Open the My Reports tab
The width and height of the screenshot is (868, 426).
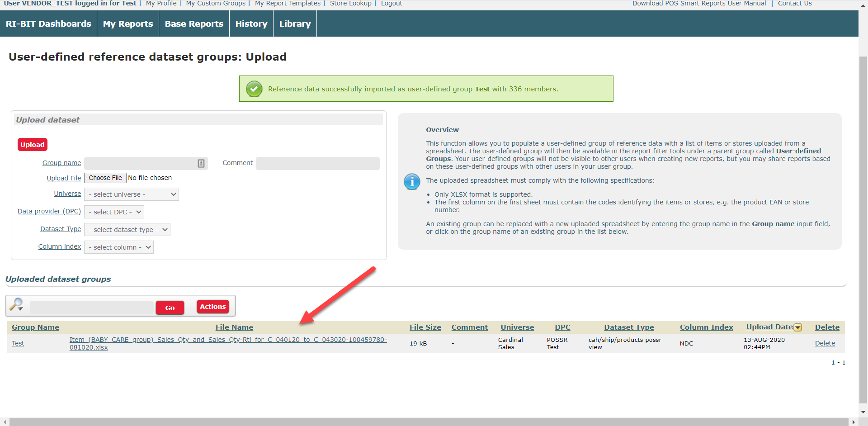(x=128, y=24)
